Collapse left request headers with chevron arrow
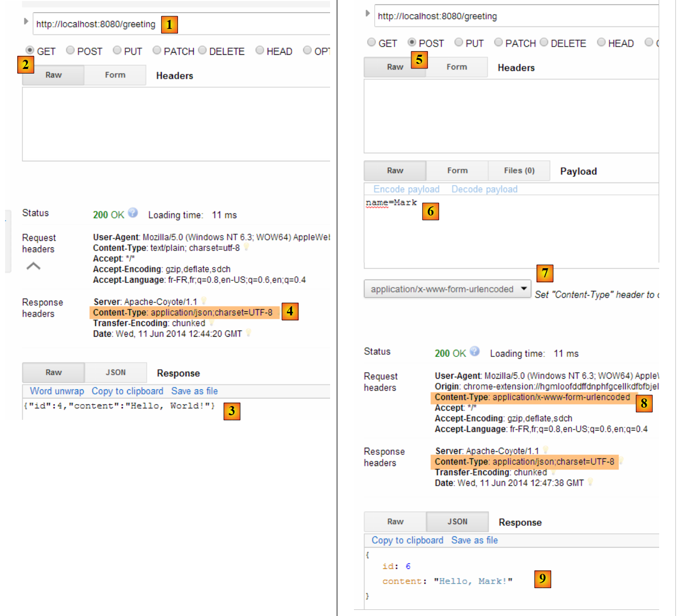 33,266
